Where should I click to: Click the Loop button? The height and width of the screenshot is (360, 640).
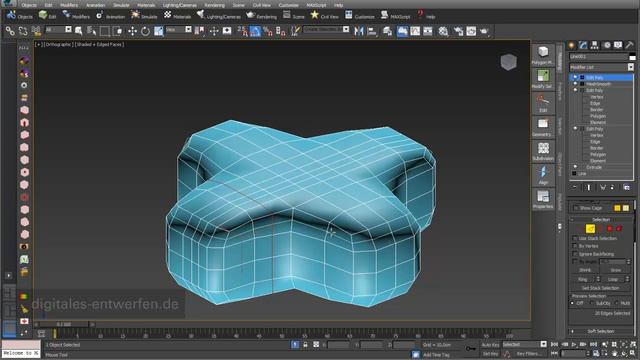(613, 279)
